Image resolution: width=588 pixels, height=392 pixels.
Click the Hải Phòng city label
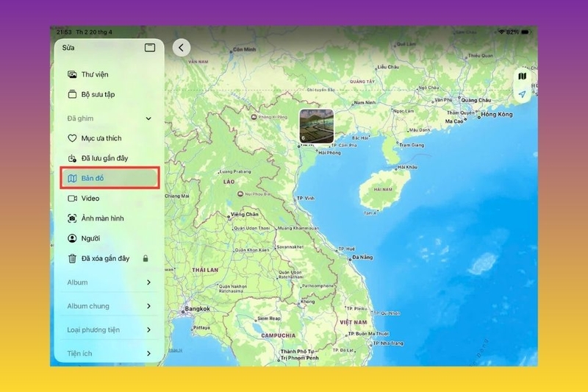(329, 153)
